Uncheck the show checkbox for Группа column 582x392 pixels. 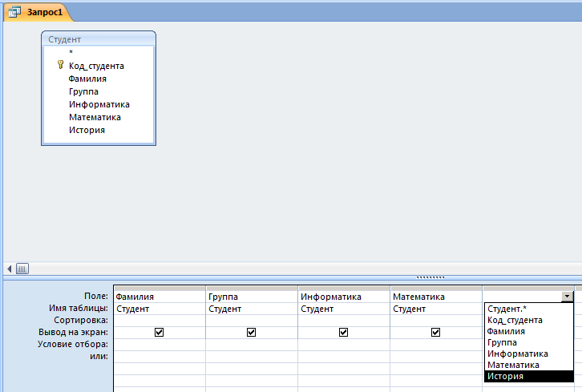point(251,332)
